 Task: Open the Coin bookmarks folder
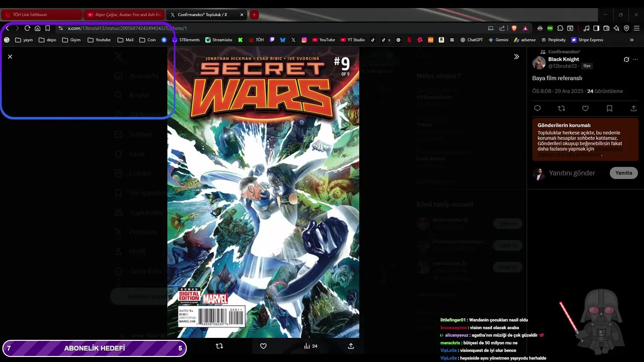(147, 40)
